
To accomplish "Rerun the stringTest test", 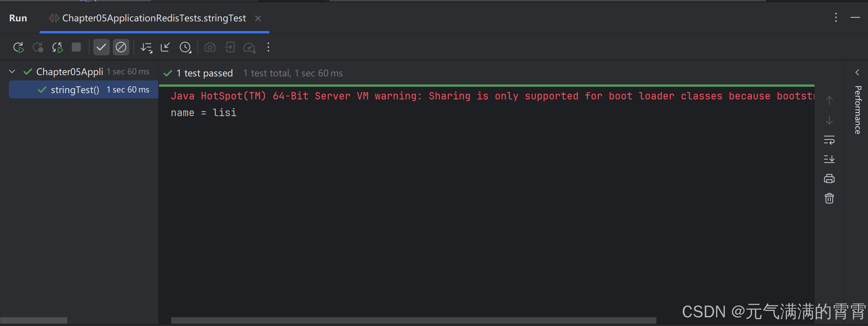I will tap(19, 47).
